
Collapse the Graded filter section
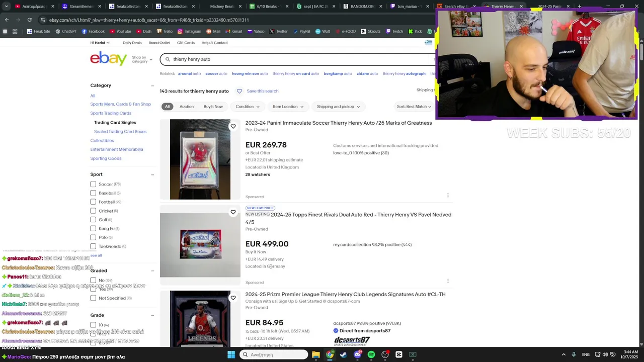pos(152,270)
